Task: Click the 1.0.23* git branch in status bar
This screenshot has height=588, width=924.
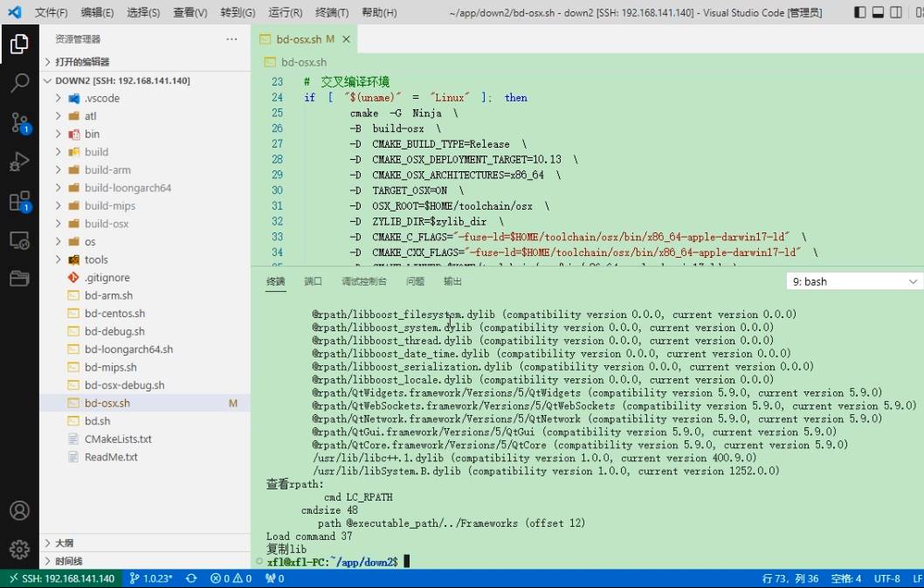Action: (x=151, y=578)
